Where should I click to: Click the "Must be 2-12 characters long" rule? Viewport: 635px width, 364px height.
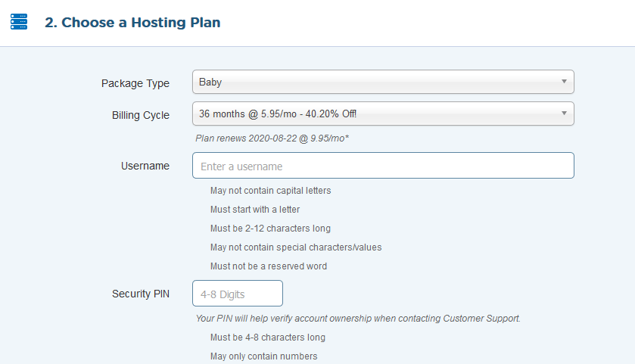270,229
